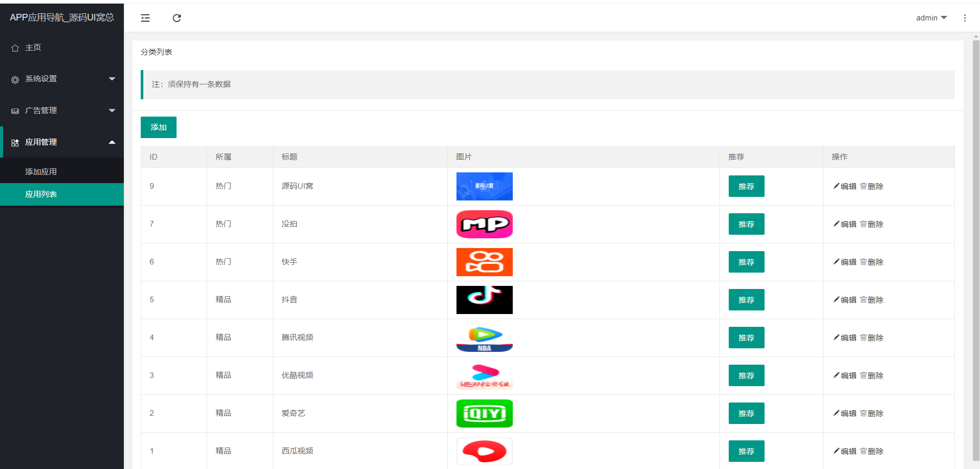Open the admin user dropdown
Image resolution: width=980 pixels, height=469 pixels.
(x=931, y=18)
